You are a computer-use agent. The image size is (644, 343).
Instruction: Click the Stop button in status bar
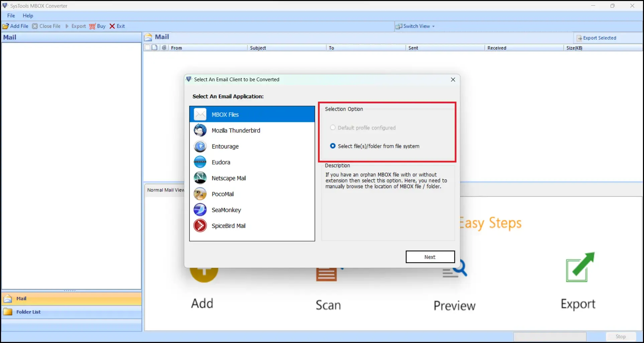tap(621, 337)
